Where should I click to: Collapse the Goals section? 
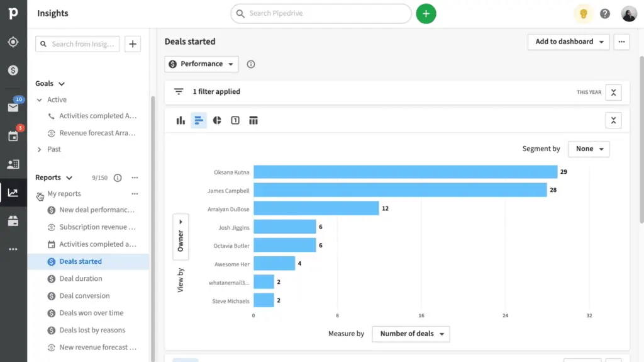pos(62,84)
